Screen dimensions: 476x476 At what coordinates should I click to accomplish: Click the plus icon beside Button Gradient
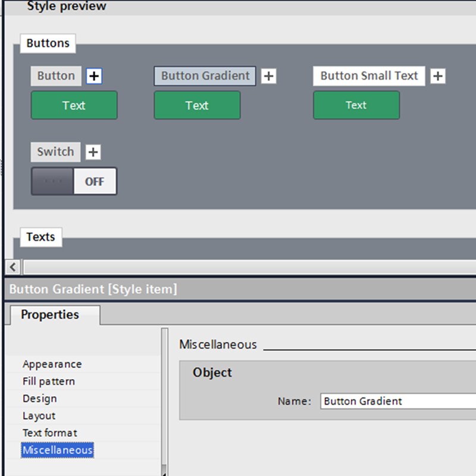(269, 76)
